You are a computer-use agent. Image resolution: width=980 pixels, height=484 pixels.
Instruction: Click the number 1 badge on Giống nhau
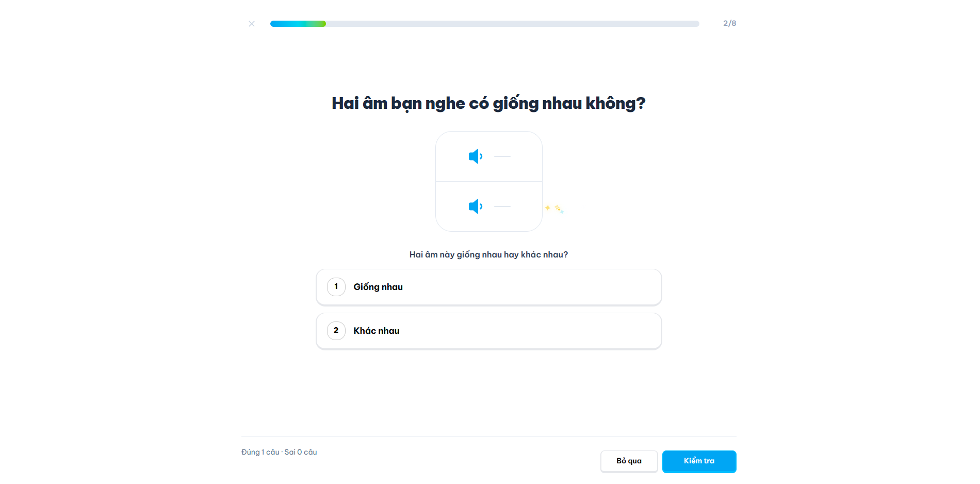tap(336, 287)
